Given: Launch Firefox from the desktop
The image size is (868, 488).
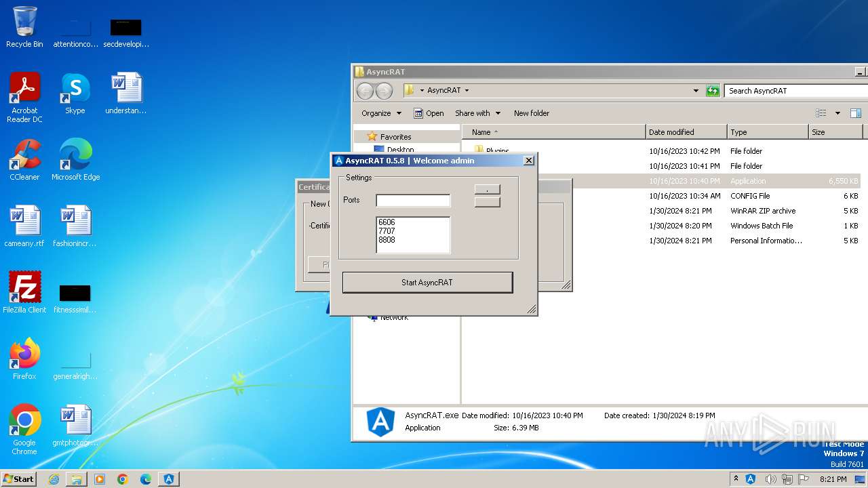Looking at the screenshot, I should click(x=24, y=359).
